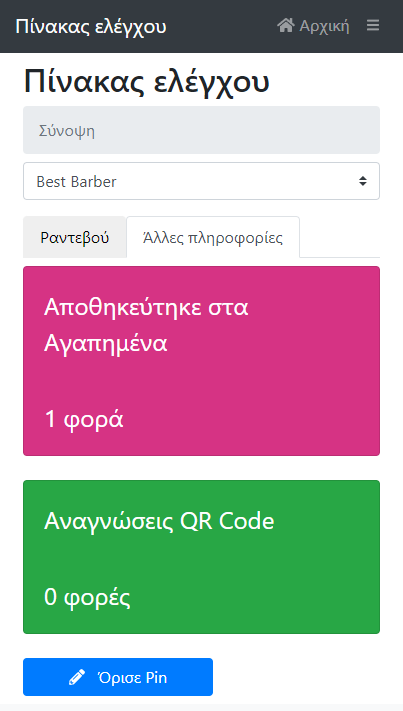Image resolution: width=403 pixels, height=711 pixels.
Task: Click the home icon in navbar
Action: pos(286,25)
